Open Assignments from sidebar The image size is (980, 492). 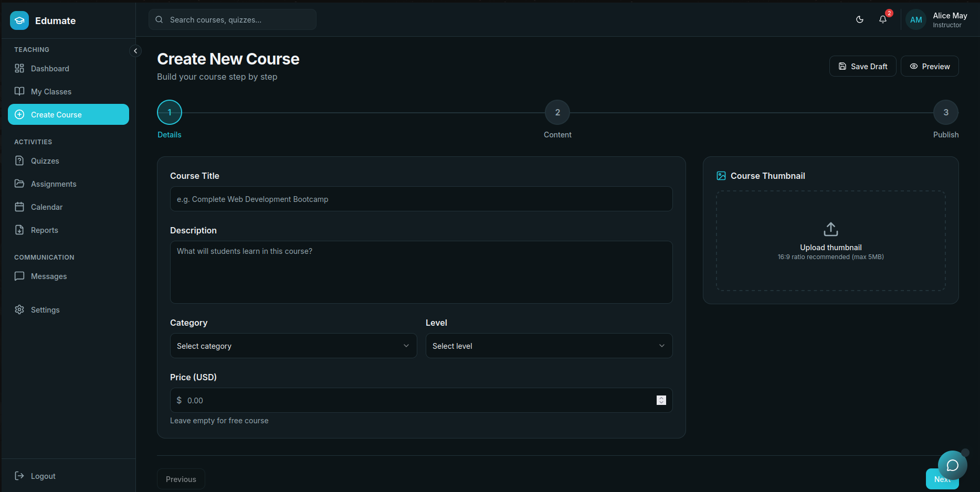(x=68, y=184)
